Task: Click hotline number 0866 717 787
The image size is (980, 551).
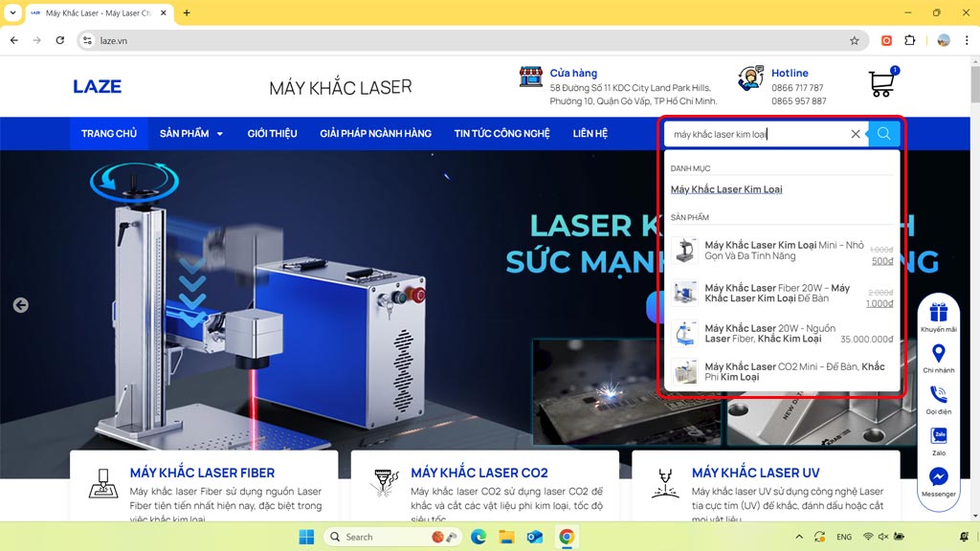Action: (x=797, y=88)
